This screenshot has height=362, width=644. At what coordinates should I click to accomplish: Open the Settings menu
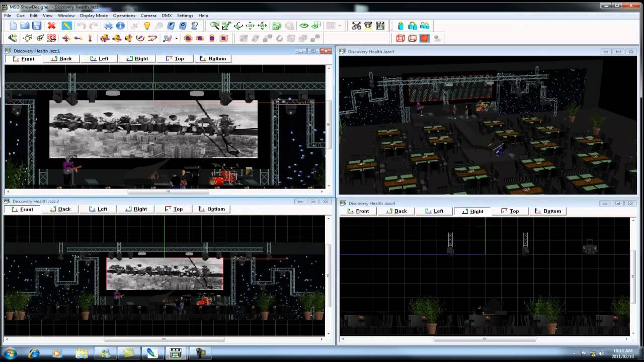click(x=185, y=16)
